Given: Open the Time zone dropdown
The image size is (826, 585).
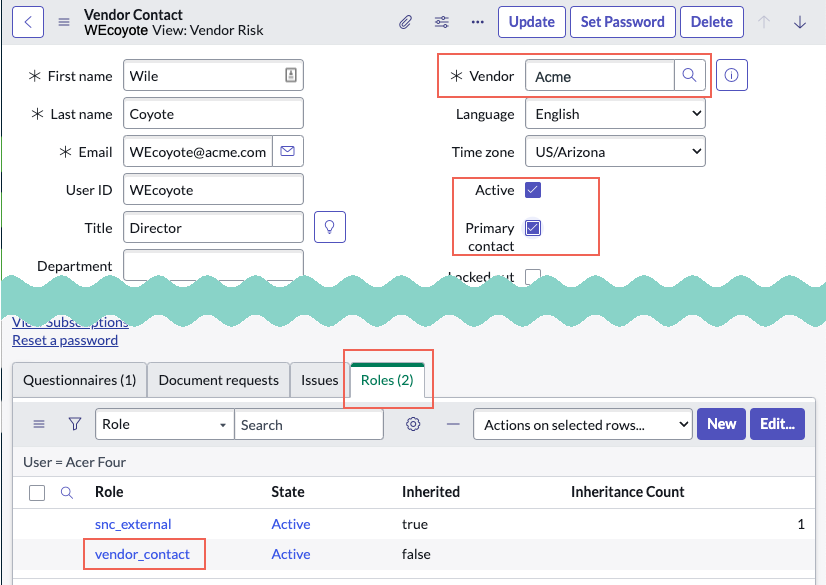Looking at the screenshot, I should coord(615,152).
